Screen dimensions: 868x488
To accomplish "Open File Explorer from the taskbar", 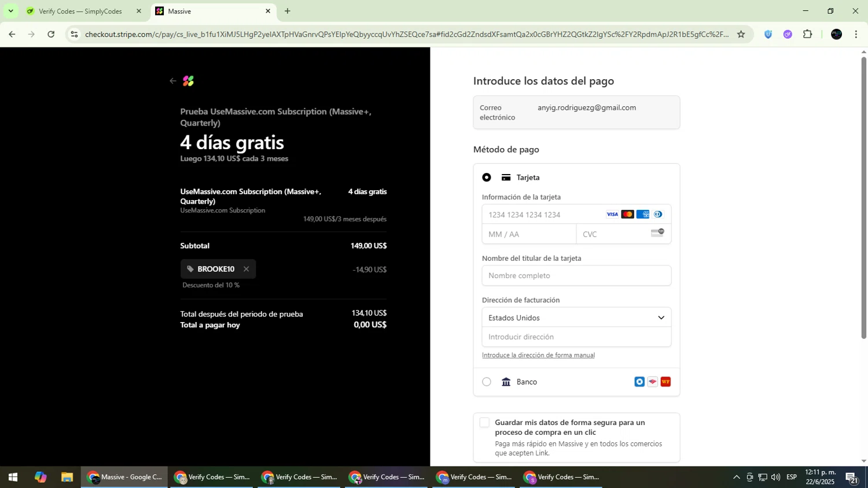I will coord(67,478).
